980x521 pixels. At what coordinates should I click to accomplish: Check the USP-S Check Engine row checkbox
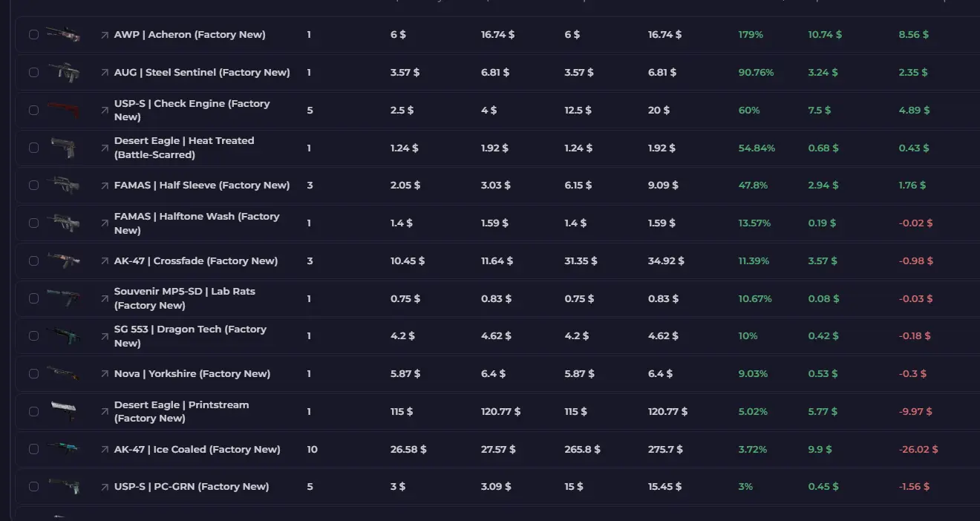coord(33,111)
